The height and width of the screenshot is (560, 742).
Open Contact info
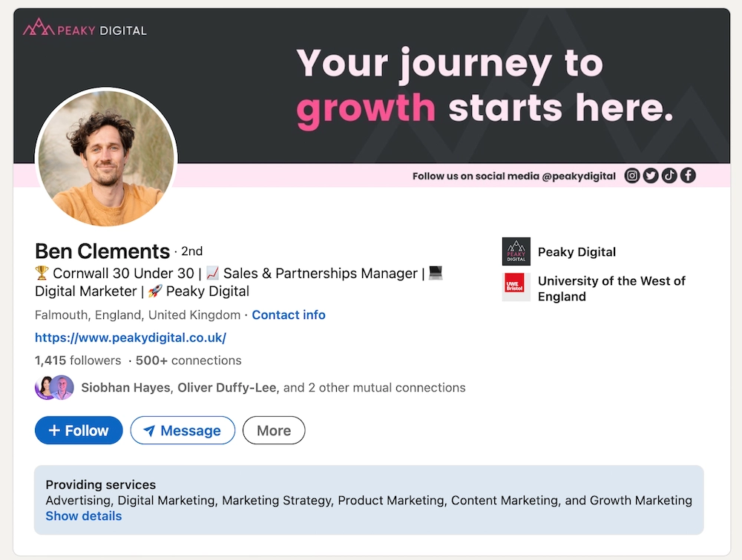click(289, 314)
